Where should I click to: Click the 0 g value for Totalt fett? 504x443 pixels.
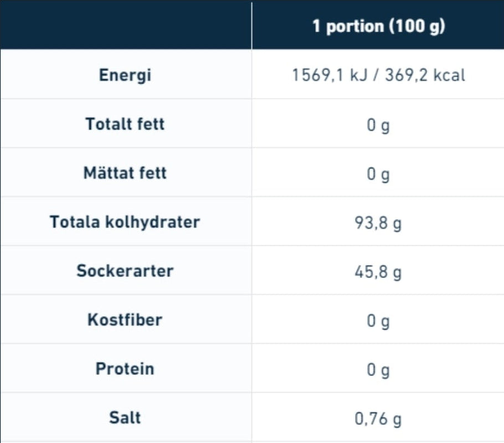378,125
